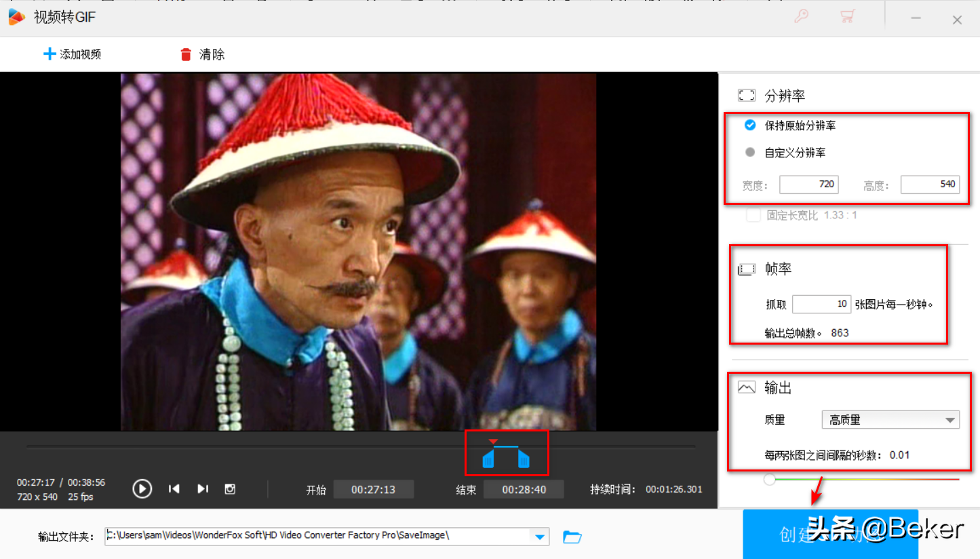Viewport: 980px width, 559px height.
Task: Click the current time 00:27:17 text
Action: (x=36, y=482)
